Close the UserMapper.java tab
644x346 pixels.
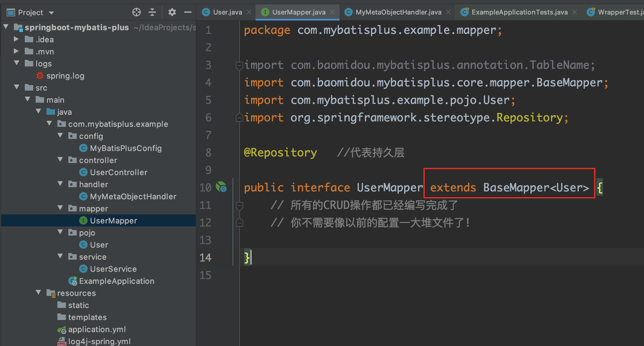332,12
